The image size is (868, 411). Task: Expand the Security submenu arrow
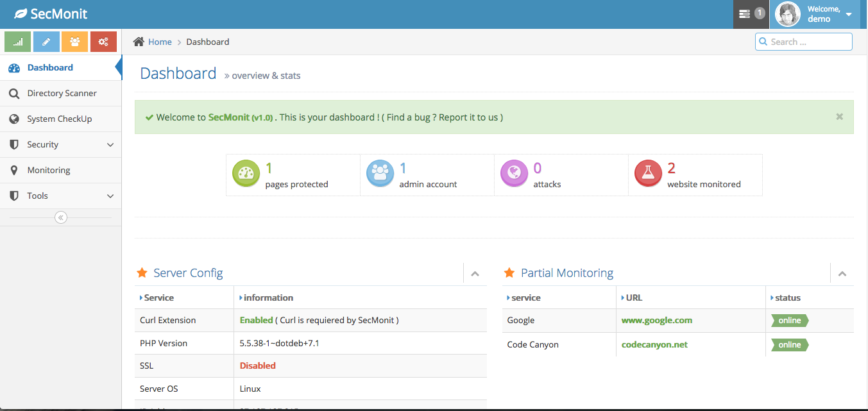coord(110,145)
